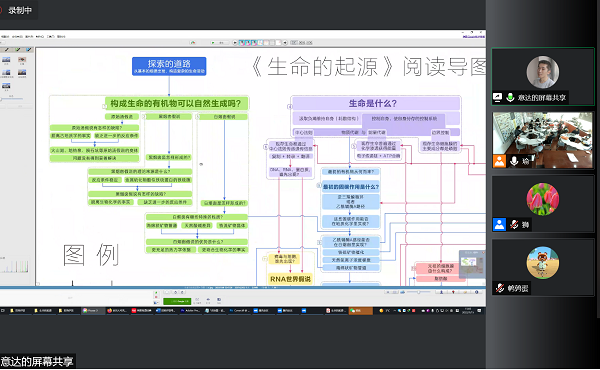Viewport: 600px width, 370px height.
Task: Click the effects panel slider handle
Action: pyautogui.click(x=1, y=99)
